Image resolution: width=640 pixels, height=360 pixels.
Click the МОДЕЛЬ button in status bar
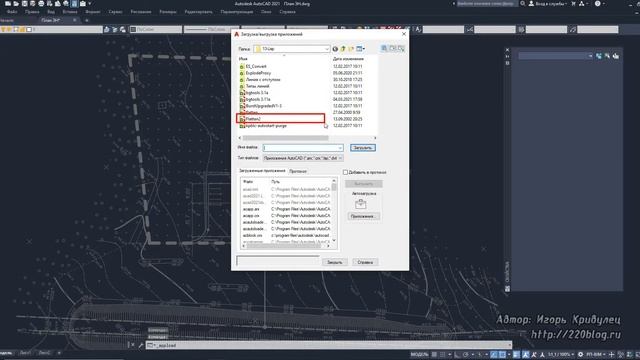pyautogui.click(x=420, y=355)
